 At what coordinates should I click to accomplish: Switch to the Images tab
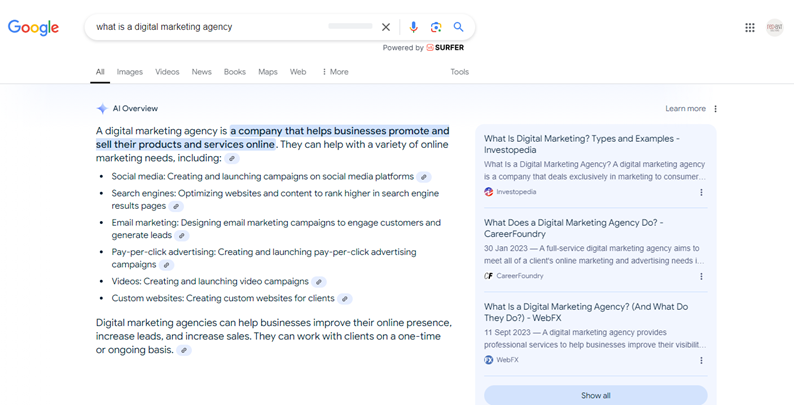[x=130, y=72]
